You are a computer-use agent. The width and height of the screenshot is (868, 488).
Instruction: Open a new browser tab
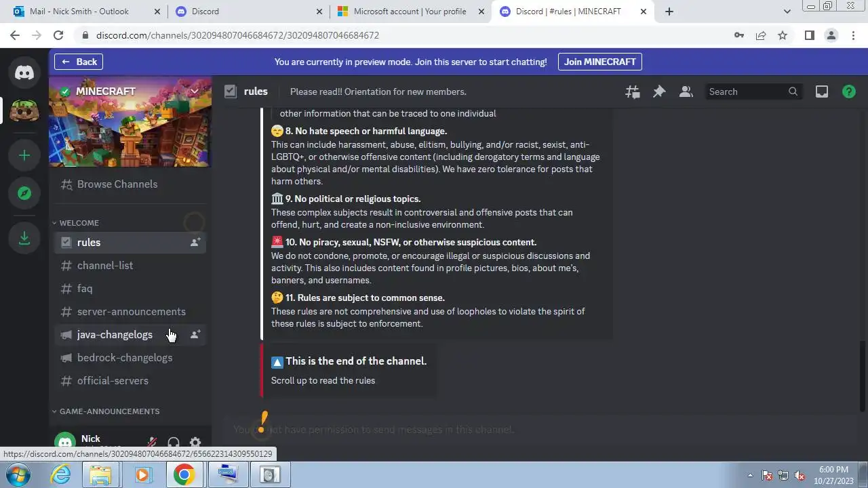coord(669,12)
